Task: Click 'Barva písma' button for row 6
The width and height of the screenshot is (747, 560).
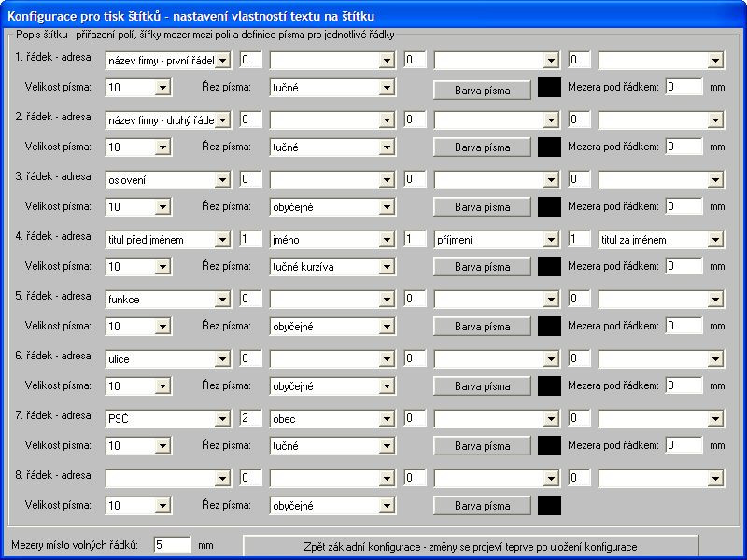Action: pyautogui.click(x=482, y=386)
